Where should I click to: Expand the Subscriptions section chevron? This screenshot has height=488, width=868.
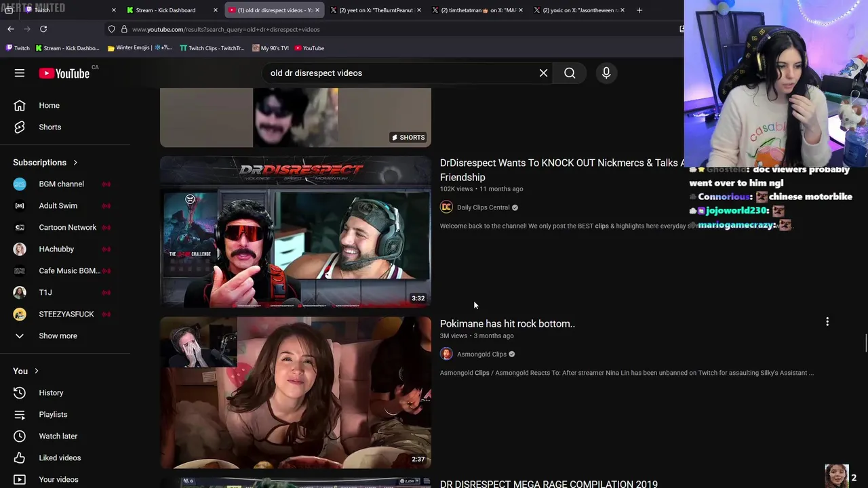tap(75, 163)
